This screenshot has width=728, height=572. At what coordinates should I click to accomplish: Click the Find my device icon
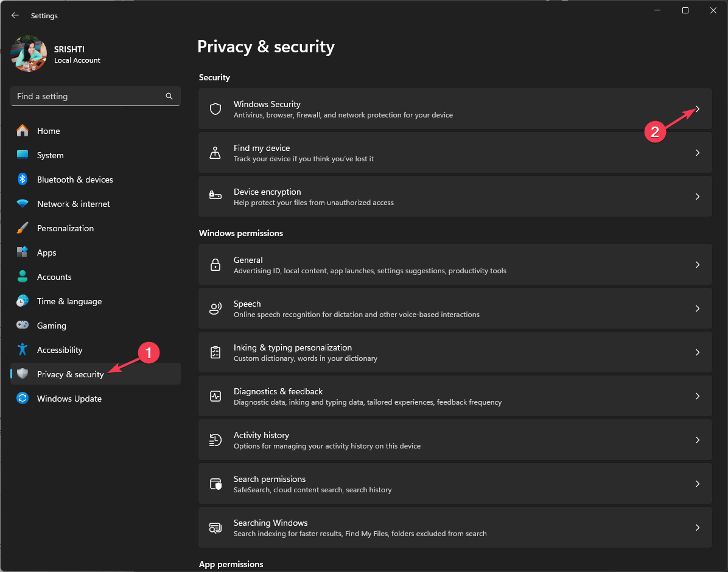point(215,153)
